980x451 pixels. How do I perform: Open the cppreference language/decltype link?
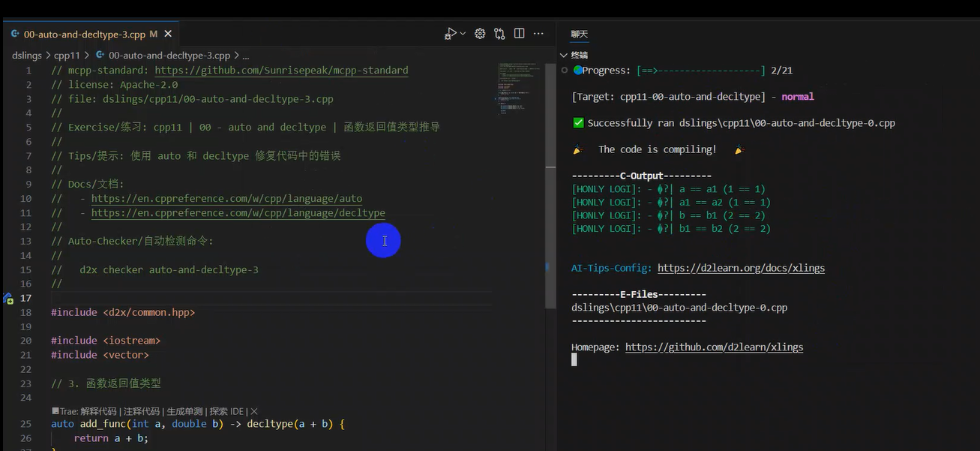pos(238,213)
